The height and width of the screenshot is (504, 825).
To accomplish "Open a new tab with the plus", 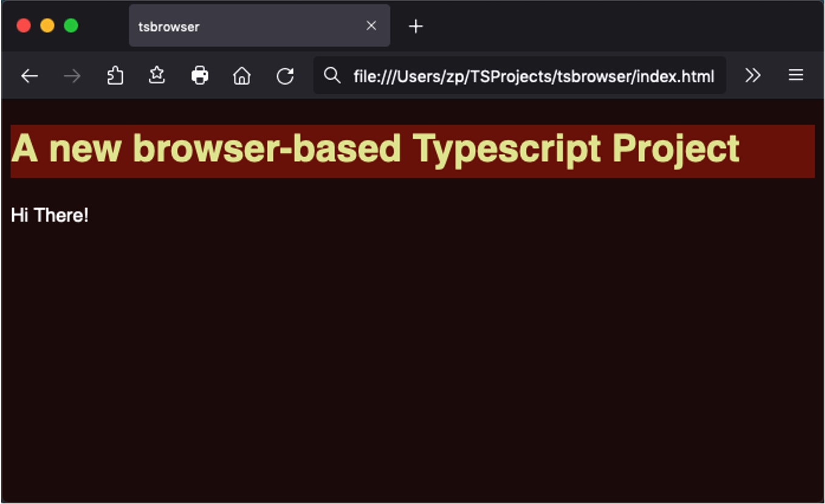I will 416,26.
